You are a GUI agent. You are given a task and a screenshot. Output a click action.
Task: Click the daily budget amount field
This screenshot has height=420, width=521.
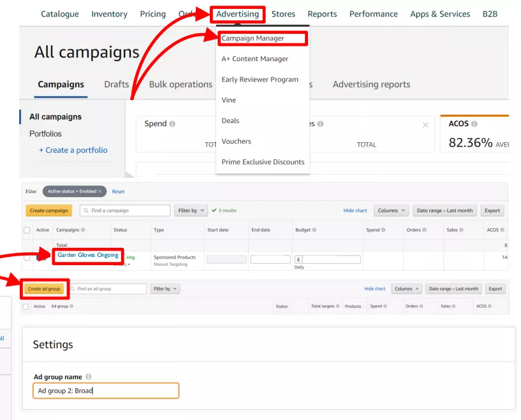(x=332, y=259)
